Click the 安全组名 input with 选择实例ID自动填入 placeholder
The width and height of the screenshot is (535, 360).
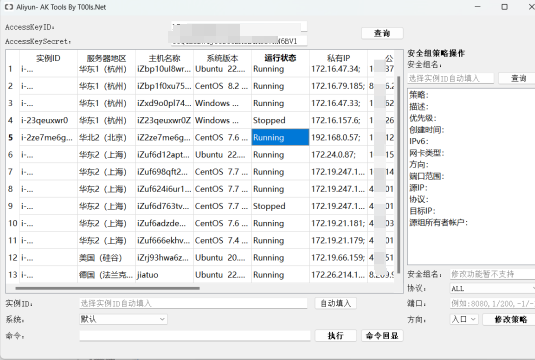(x=450, y=78)
